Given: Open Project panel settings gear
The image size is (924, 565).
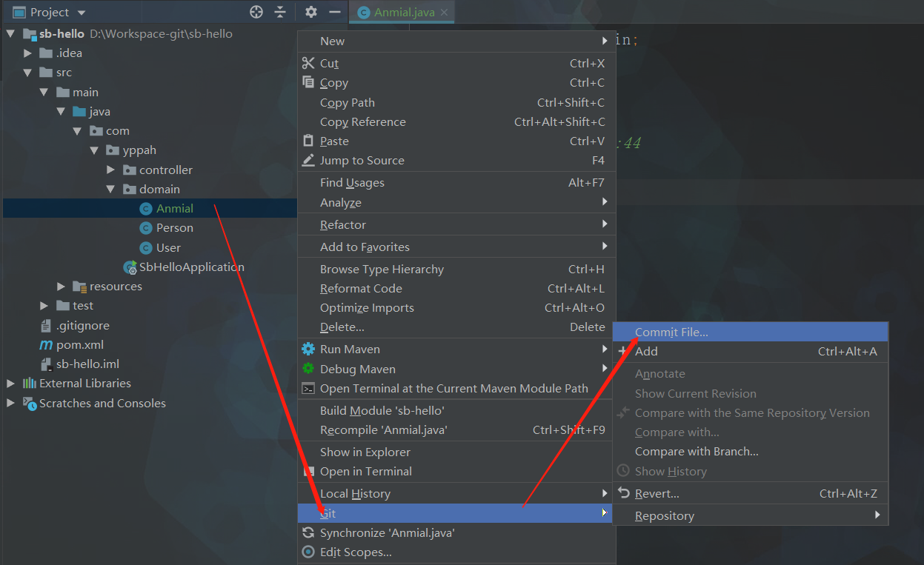Looking at the screenshot, I should coord(311,12).
